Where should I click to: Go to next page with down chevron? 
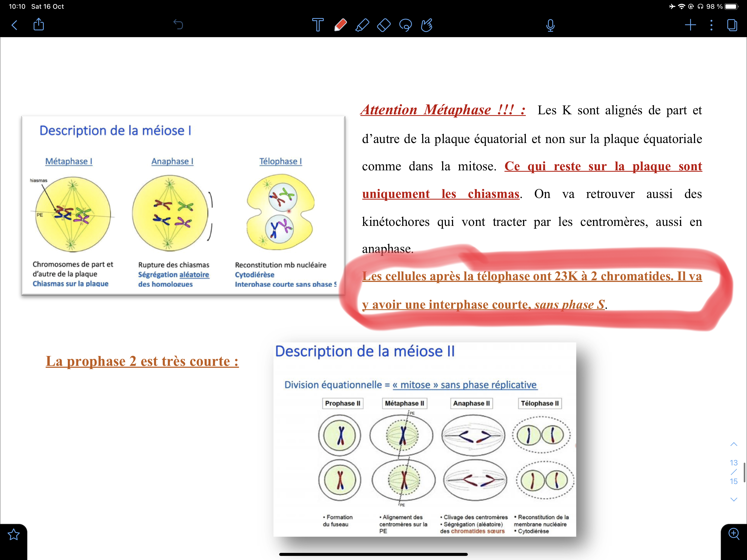[x=734, y=499]
